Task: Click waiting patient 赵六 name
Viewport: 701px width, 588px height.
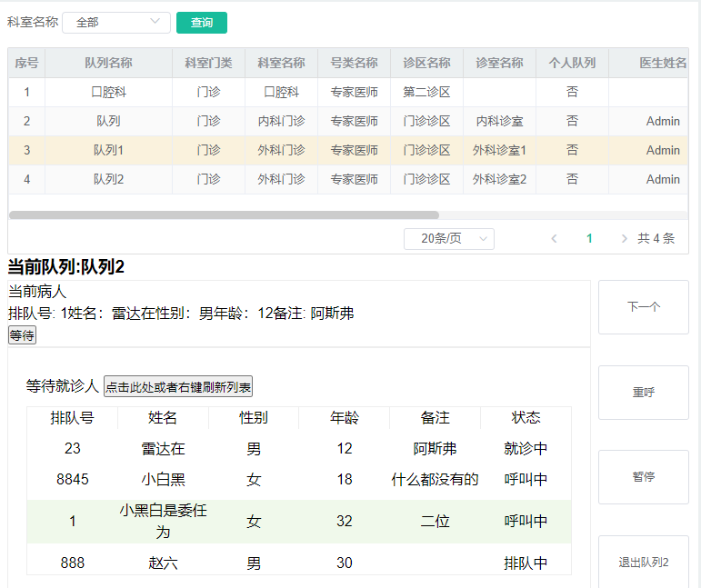Action: point(163,563)
